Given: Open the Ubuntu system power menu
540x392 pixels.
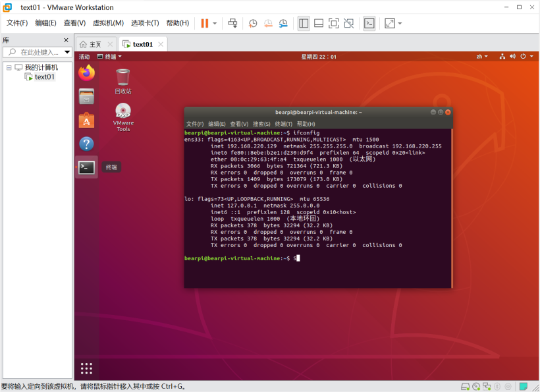Looking at the screenshot, I should point(524,57).
